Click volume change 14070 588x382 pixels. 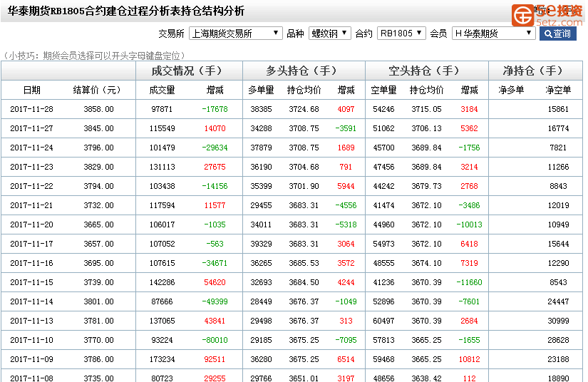[215, 128]
